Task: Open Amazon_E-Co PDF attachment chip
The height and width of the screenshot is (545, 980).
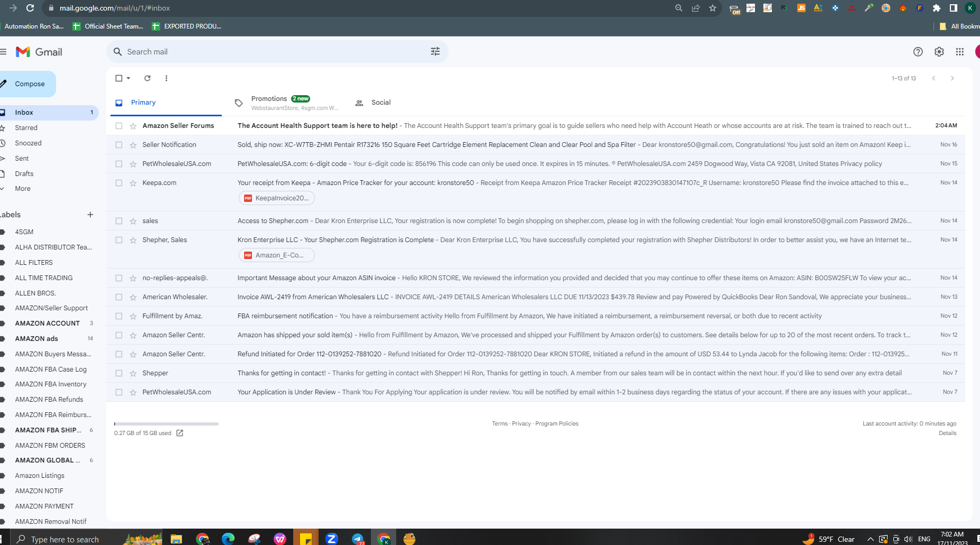Action: tap(277, 255)
